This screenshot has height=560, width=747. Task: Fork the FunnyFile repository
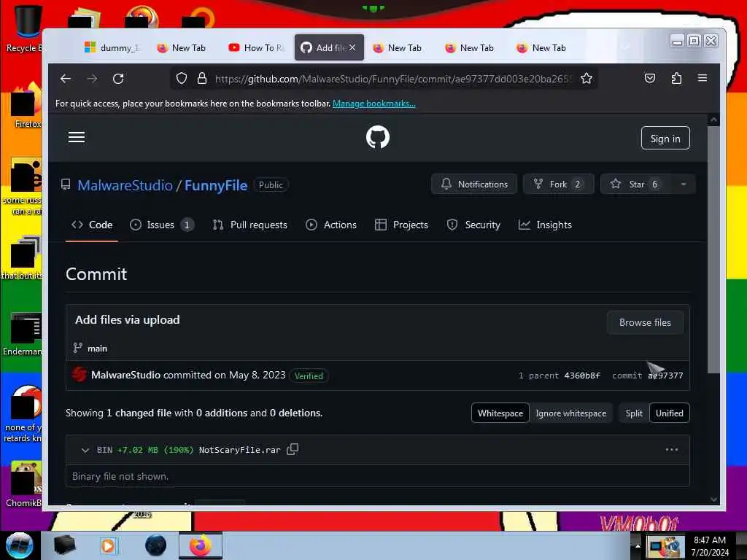coord(558,184)
